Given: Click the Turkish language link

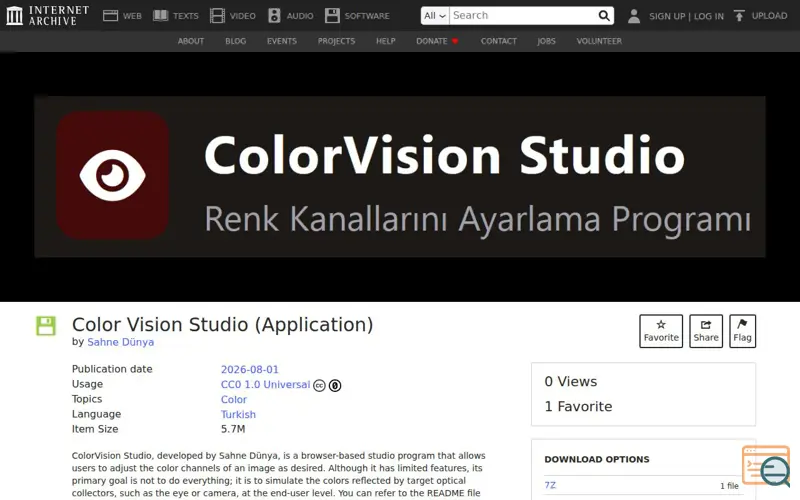Looking at the screenshot, I should (x=238, y=414).
